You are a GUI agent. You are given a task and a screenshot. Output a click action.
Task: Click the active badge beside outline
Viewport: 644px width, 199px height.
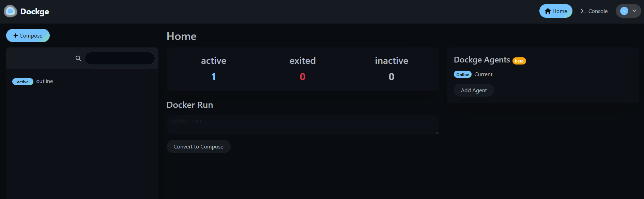pos(23,82)
